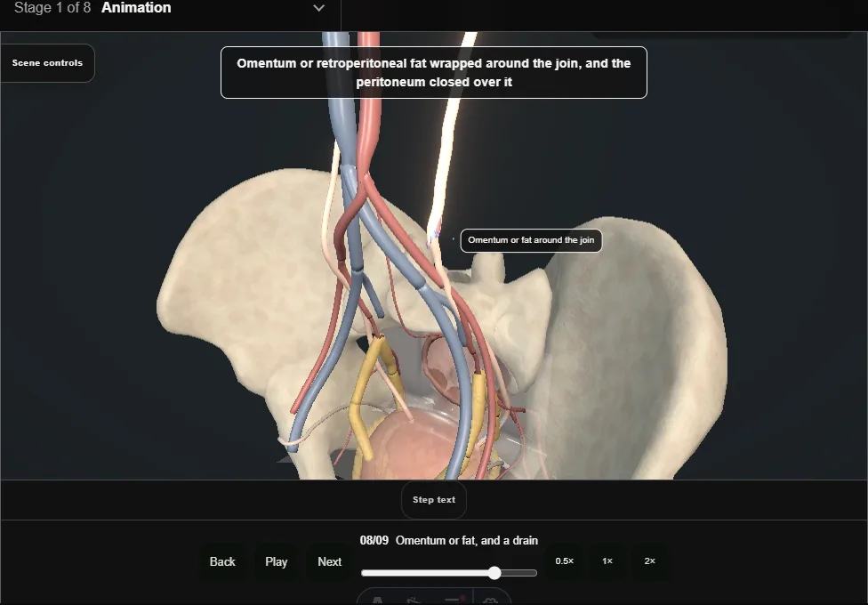Open the Stage 1 of 8 Animation dropdown
The width and height of the screenshot is (868, 605).
point(169,8)
